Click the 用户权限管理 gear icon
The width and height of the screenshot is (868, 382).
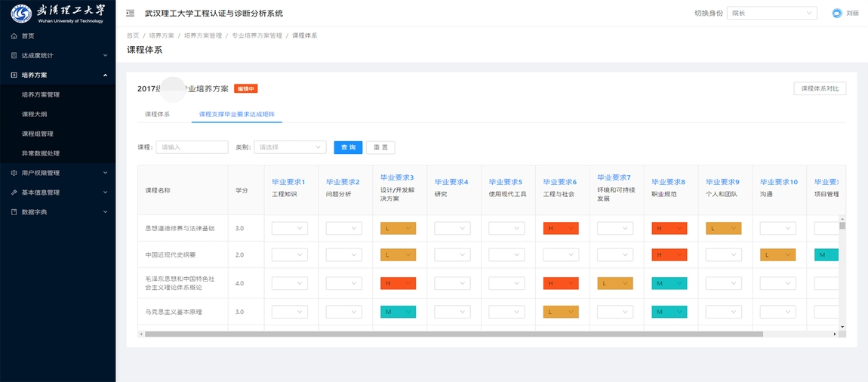(x=14, y=173)
